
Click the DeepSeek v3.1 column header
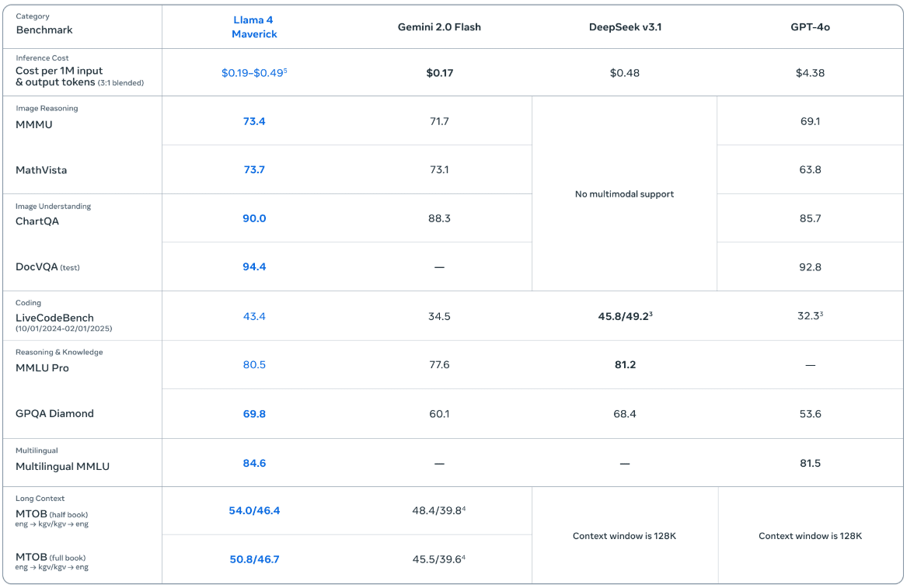click(x=625, y=27)
